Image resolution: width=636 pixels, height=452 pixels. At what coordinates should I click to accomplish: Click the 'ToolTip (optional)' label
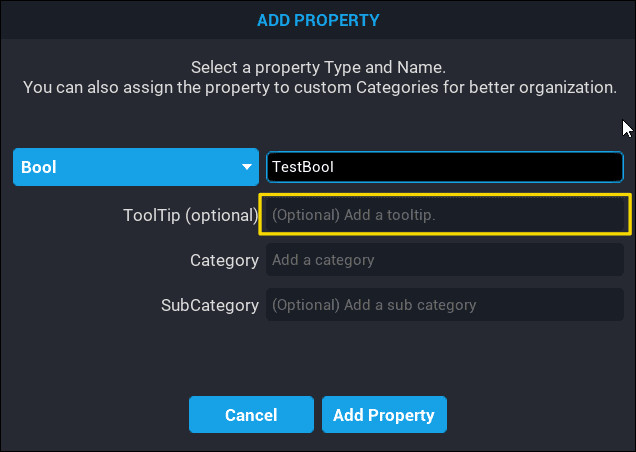point(191,215)
